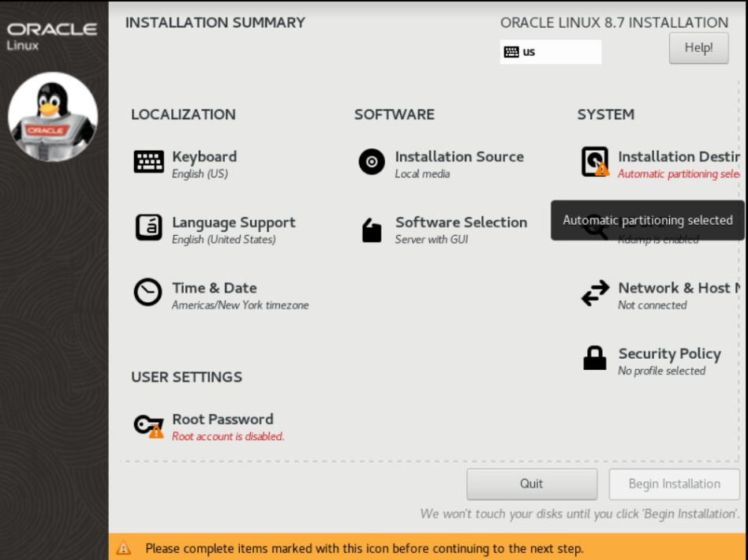The image size is (748, 560).
Task: Click the Network & Host arrows icon
Action: point(595,293)
